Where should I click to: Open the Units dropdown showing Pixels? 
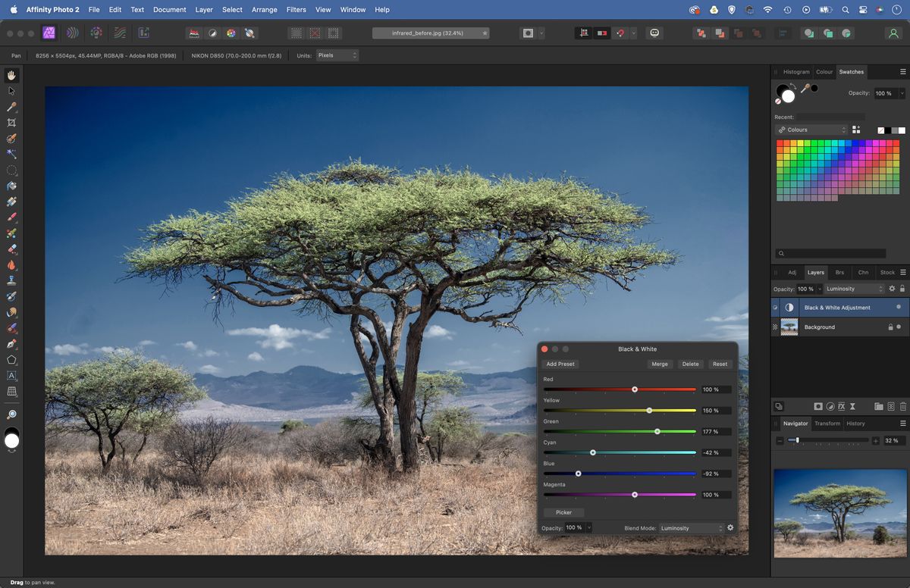(x=337, y=55)
